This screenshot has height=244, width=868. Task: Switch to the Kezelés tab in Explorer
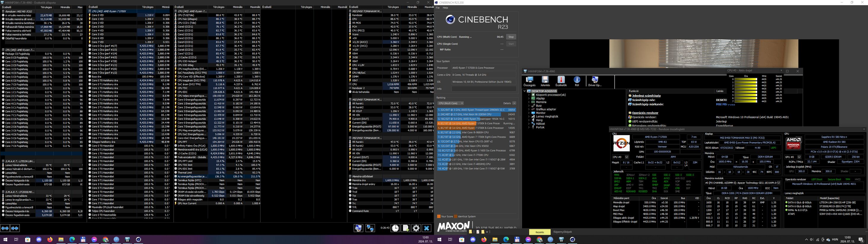(540, 232)
